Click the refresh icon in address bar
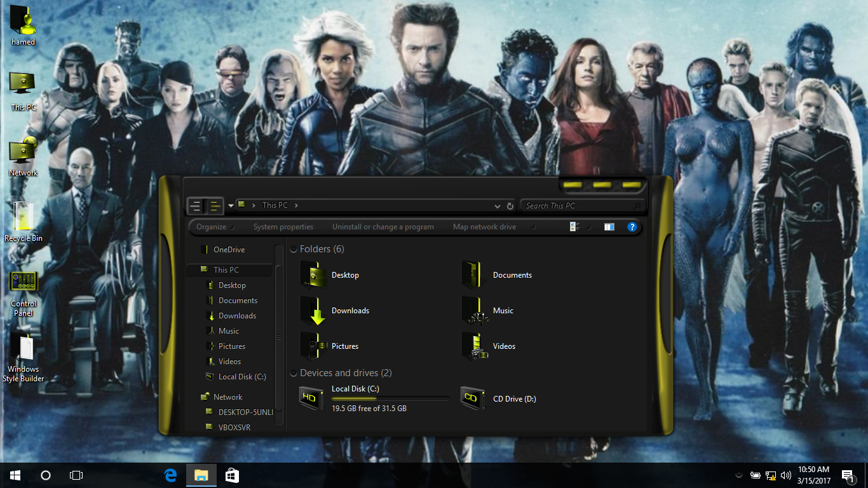The width and height of the screenshot is (868, 488). tap(510, 206)
